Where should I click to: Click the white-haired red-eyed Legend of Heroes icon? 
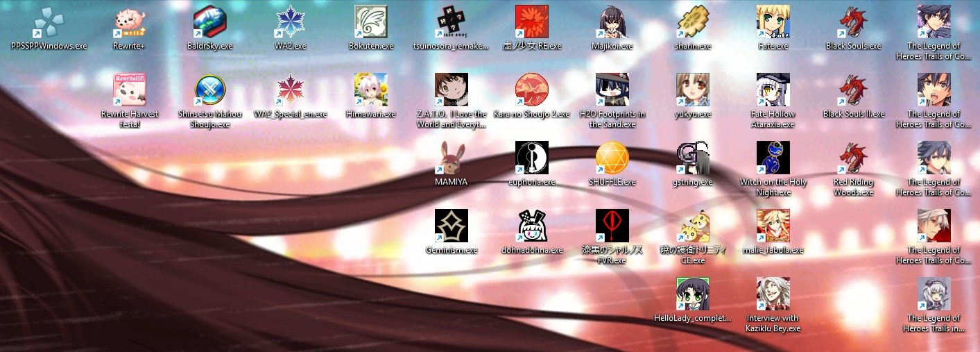(934, 226)
